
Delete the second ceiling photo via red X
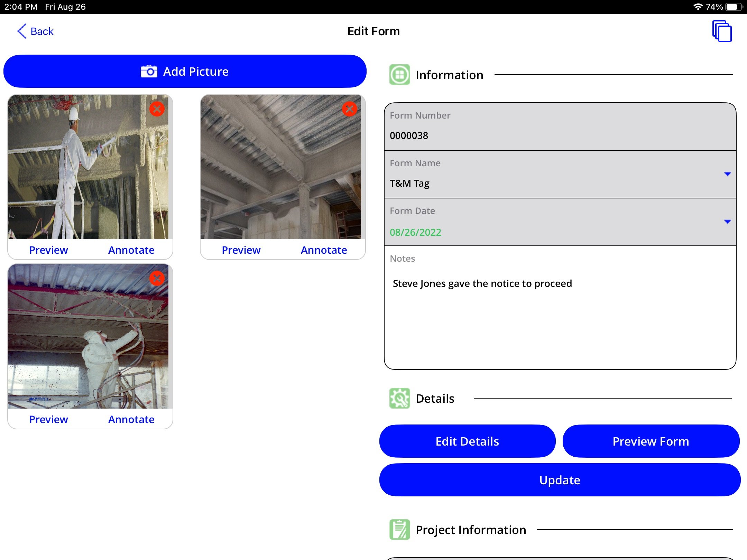tap(350, 109)
